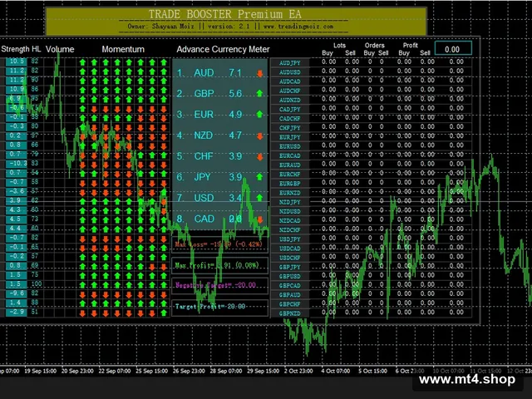
Task: Click the Volume column header
Action: tap(60, 49)
